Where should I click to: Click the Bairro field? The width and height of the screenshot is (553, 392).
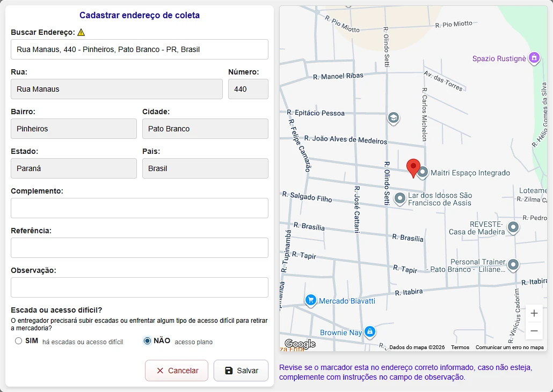[x=74, y=129]
